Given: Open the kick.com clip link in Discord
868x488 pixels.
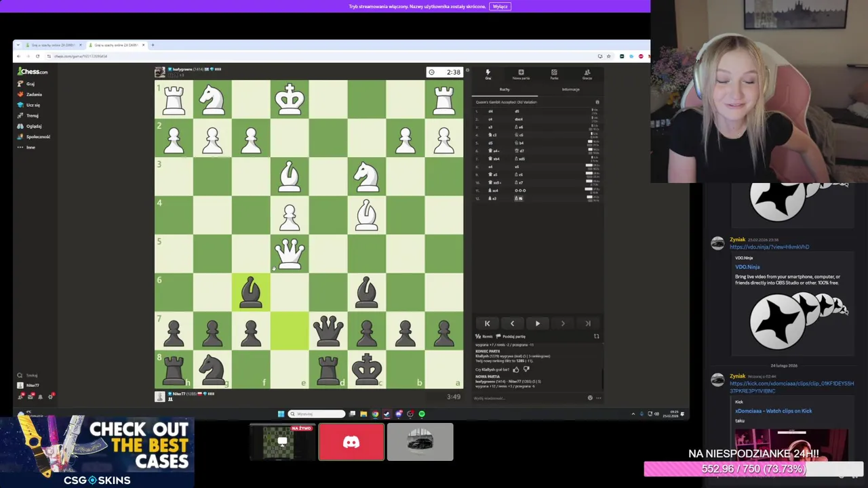Looking at the screenshot, I should click(x=791, y=387).
